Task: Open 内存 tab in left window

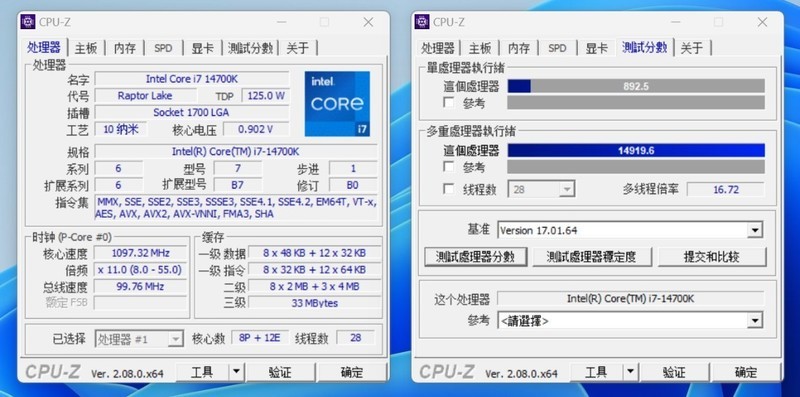Action: click(x=124, y=48)
